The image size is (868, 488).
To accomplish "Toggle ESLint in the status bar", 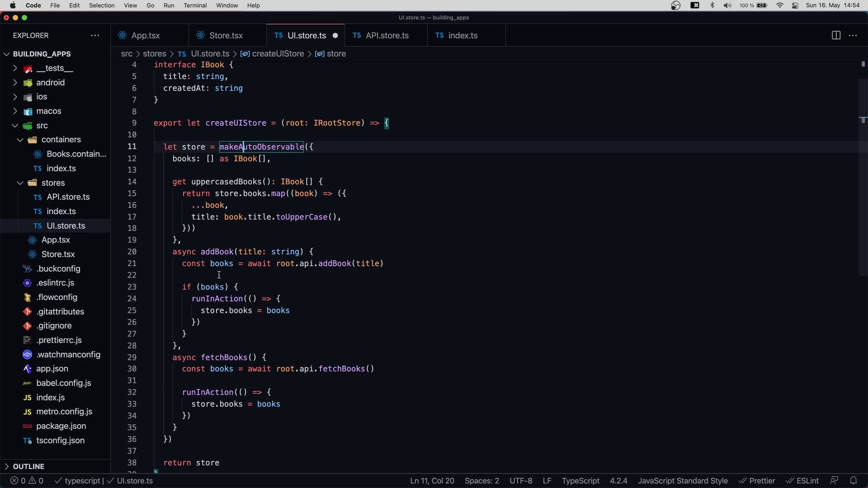I will pos(802,481).
